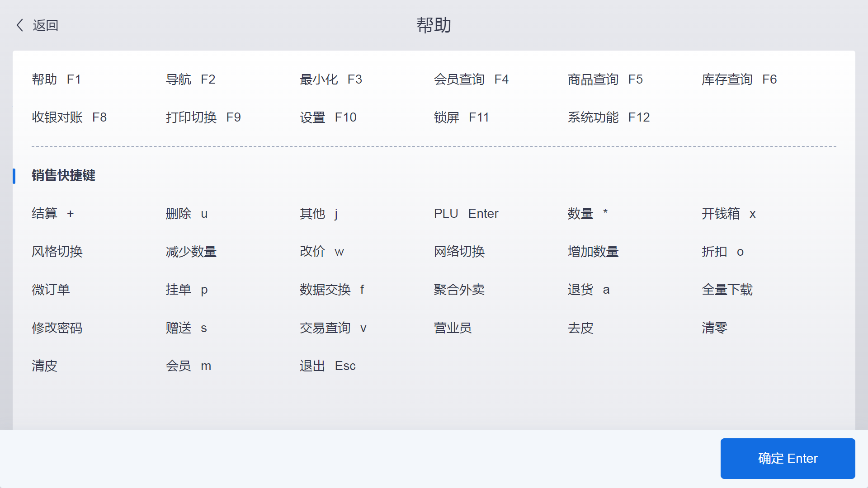Click the 改价 w shortcut item

tap(322, 252)
